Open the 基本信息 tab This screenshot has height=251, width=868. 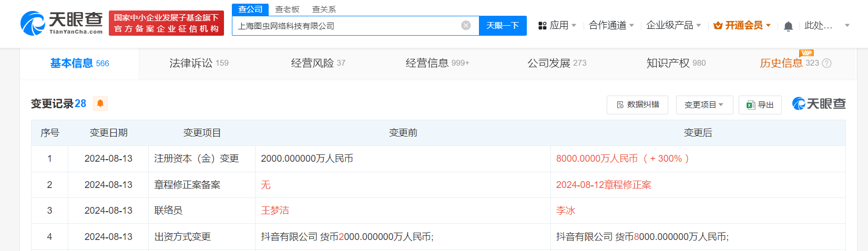coord(79,64)
